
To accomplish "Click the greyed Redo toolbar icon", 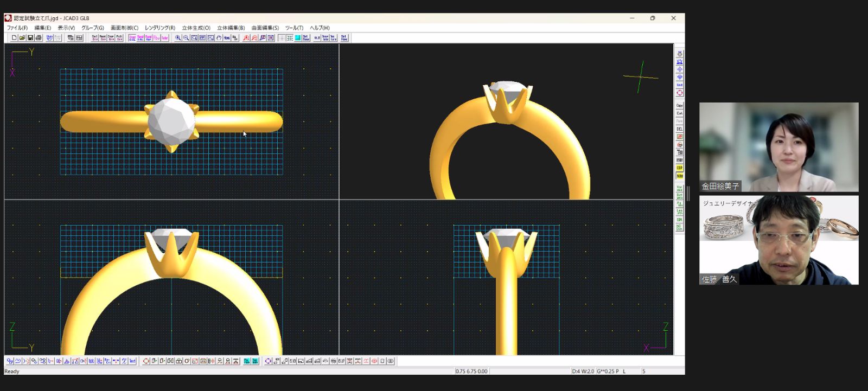I will (58, 38).
